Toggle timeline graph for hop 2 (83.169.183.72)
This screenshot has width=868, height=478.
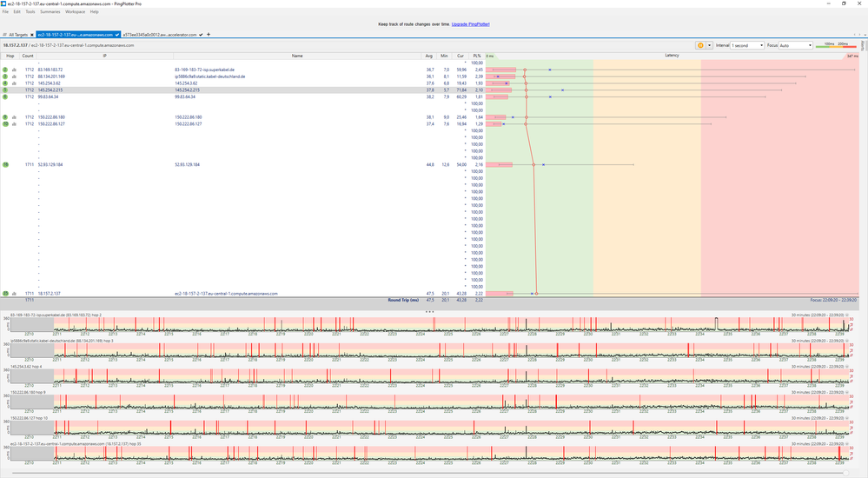click(x=14, y=70)
